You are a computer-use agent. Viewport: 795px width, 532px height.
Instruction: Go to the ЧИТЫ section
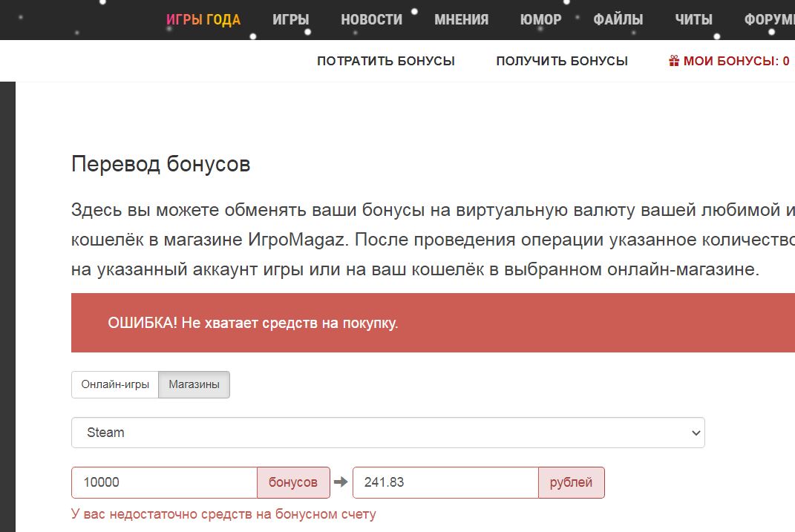pos(693,20)
